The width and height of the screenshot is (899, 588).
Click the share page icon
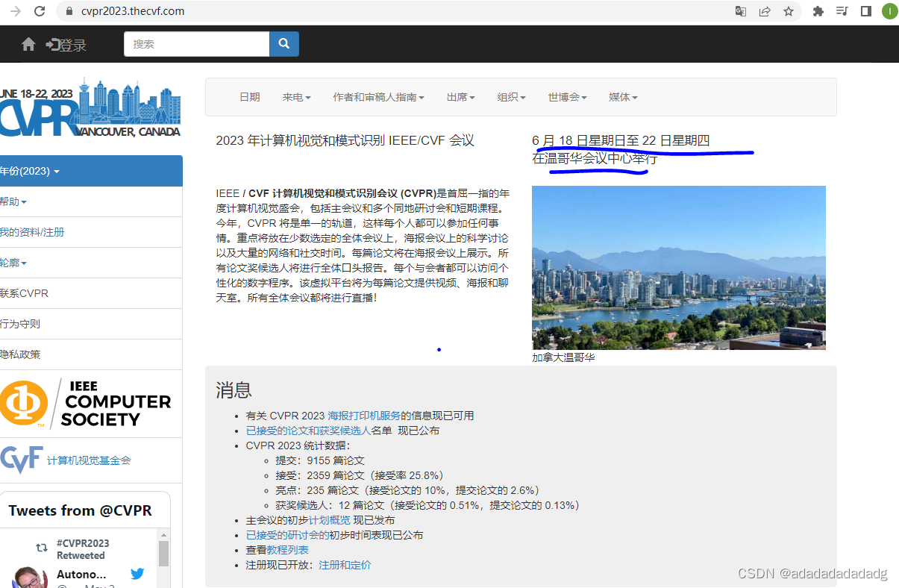(x=765, y=11)
